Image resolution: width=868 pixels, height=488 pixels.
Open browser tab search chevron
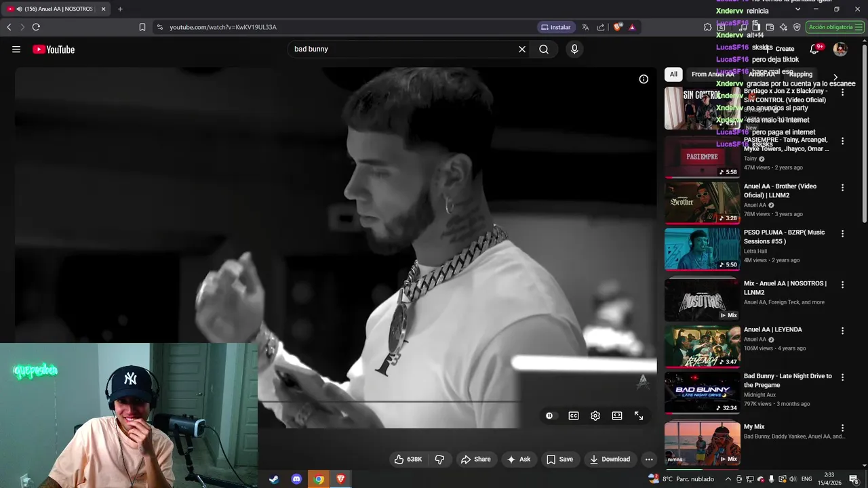coord(797,9)
